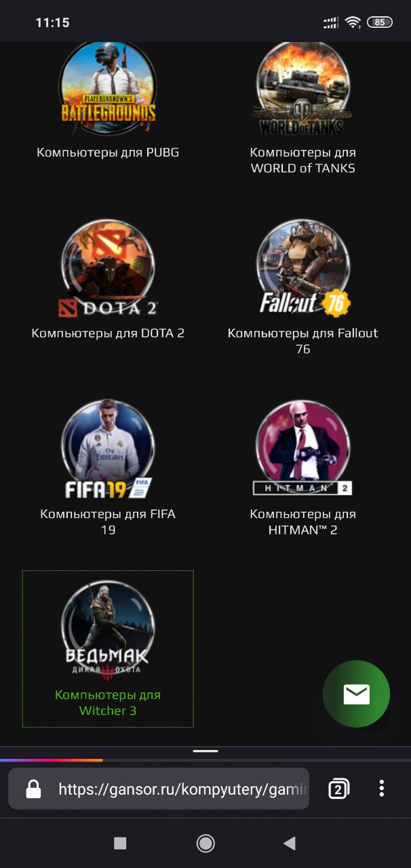Open the Компьютеры для HITMAN 2 link
411x868 pixels.
303,522
